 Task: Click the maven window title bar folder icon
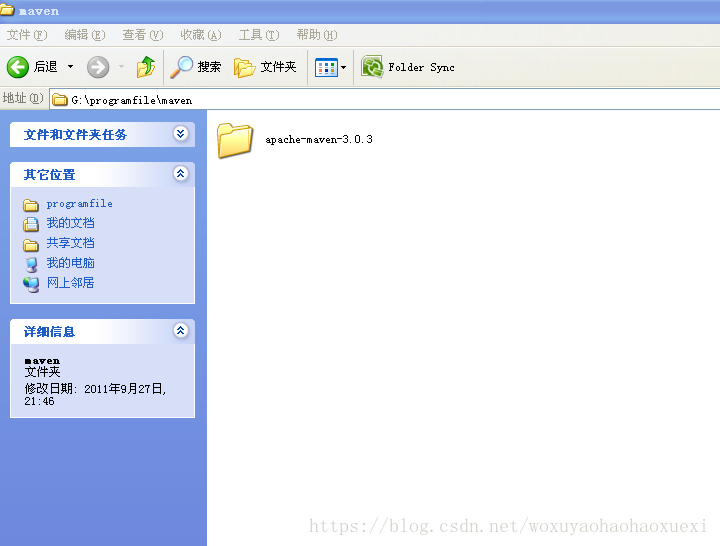pos(7,10)
